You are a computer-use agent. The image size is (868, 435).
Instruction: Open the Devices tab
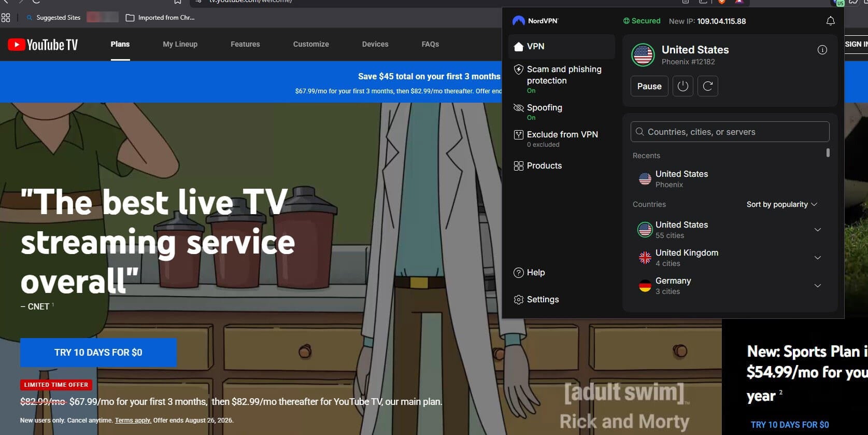tap(375, 45)
